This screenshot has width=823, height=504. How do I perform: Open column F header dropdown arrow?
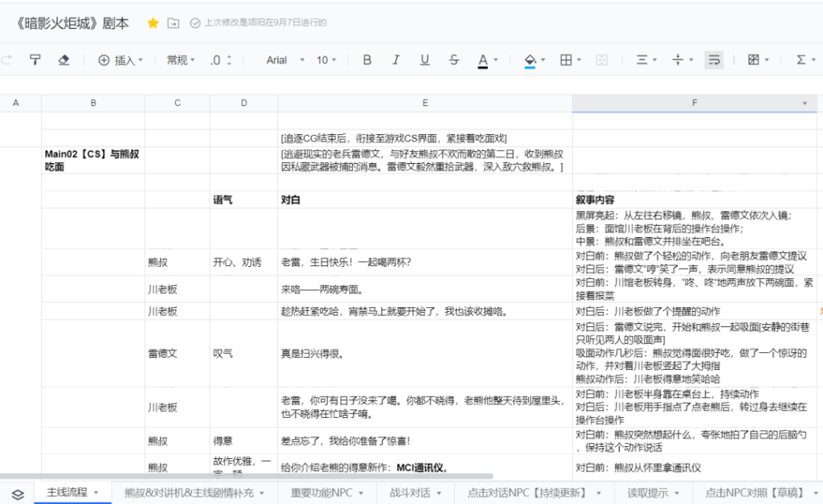(x=805, y=104)
